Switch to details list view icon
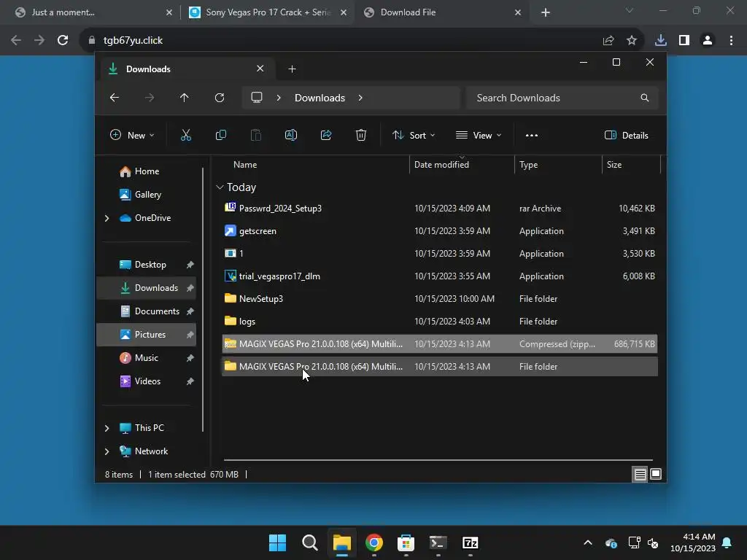The height and width of the screenshot is (560, 747). (x=640, y=474)
